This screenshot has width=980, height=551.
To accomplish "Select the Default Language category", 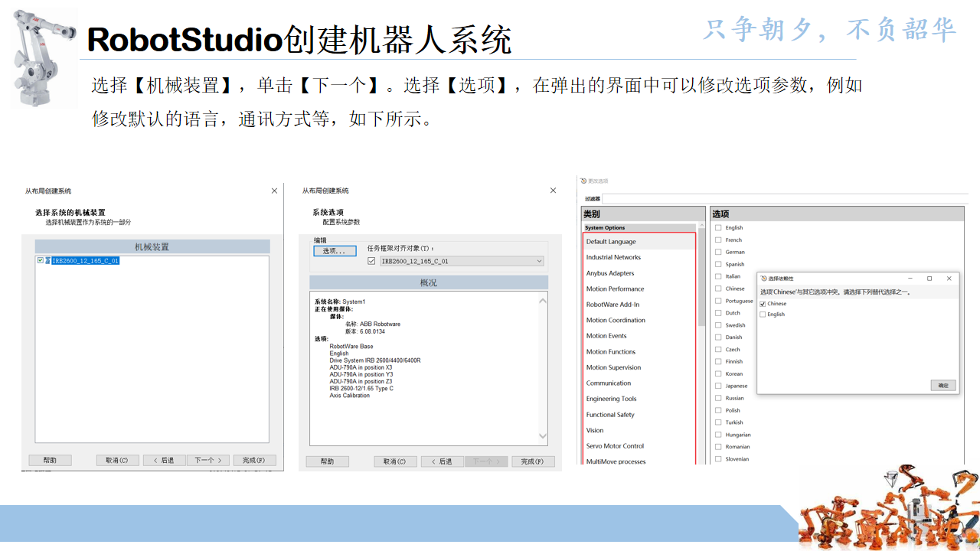I will coord(612,241).
